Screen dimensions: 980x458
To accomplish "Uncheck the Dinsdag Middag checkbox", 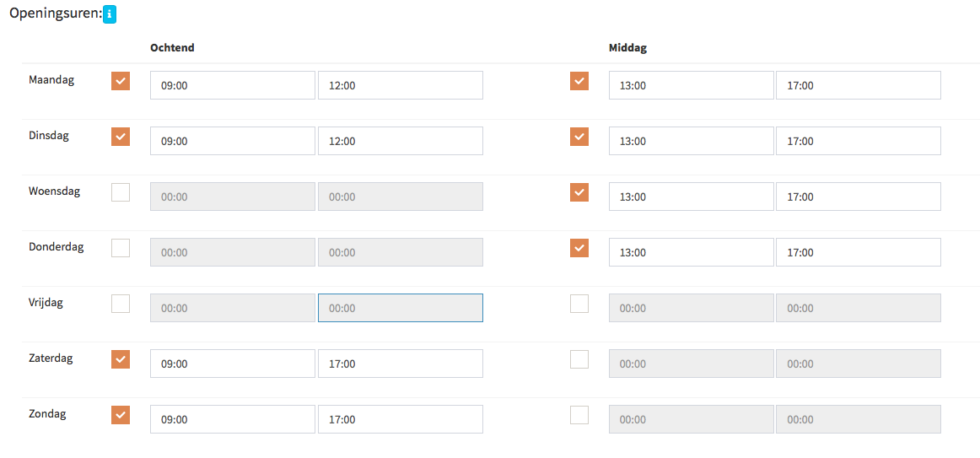I will click(x=579, y=137).
